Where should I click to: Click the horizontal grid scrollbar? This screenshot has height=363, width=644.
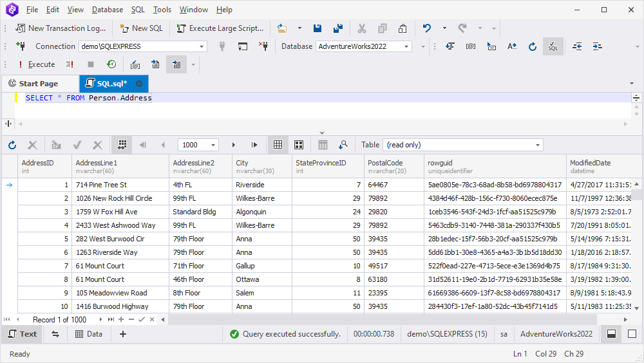click(382, 319)
